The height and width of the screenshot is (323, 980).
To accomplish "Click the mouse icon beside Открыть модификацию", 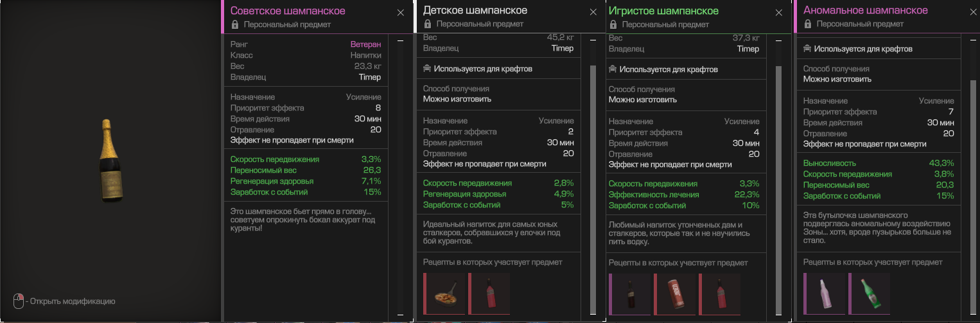I will [19, 301].
